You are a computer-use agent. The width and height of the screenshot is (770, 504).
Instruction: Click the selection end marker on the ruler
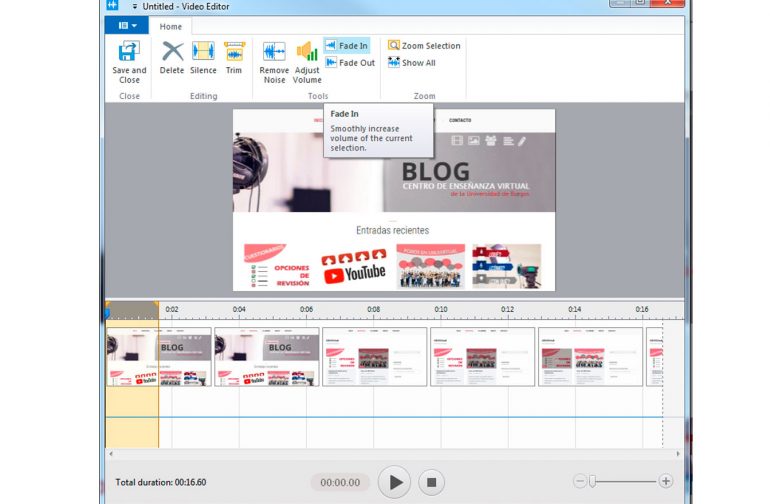click(157, 305)
